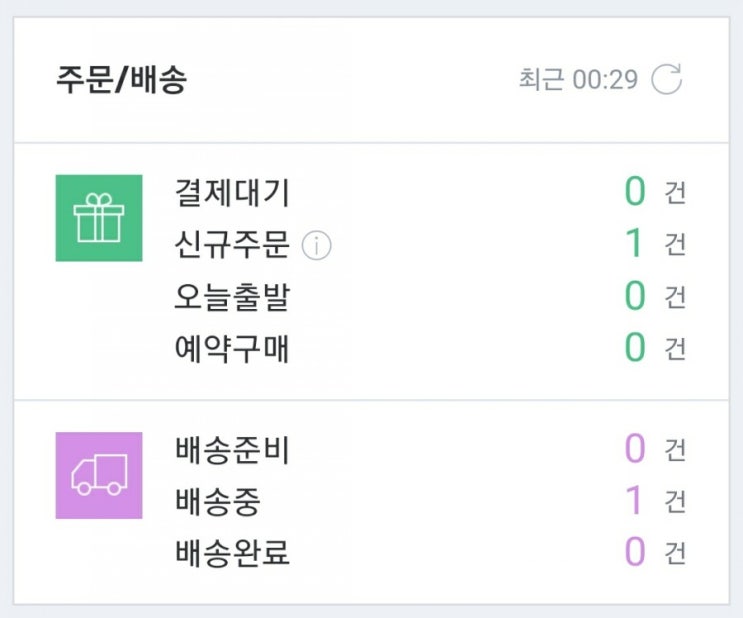The height and width of the screenshot is (618, 743).
Task: Open the 예약구매 label
Action: coord(232,349)
